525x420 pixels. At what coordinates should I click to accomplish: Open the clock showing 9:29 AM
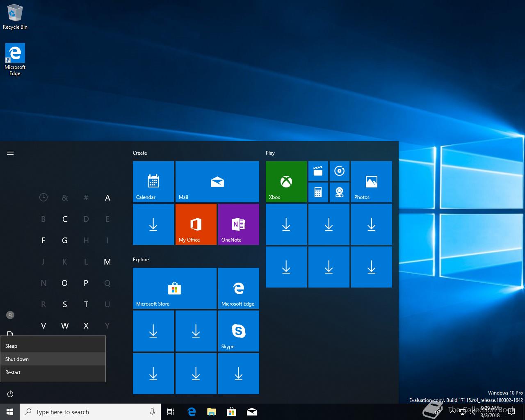[490, 412]
